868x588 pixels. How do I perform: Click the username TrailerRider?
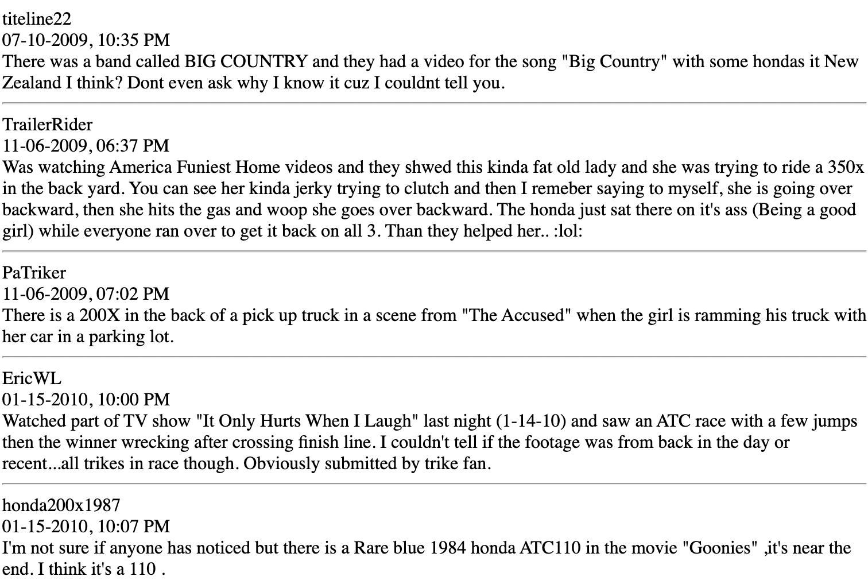[48, 125]
